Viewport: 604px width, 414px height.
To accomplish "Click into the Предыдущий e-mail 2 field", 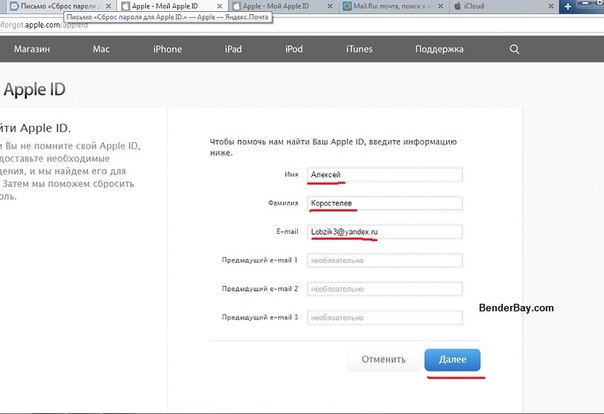I will [385, 289].
